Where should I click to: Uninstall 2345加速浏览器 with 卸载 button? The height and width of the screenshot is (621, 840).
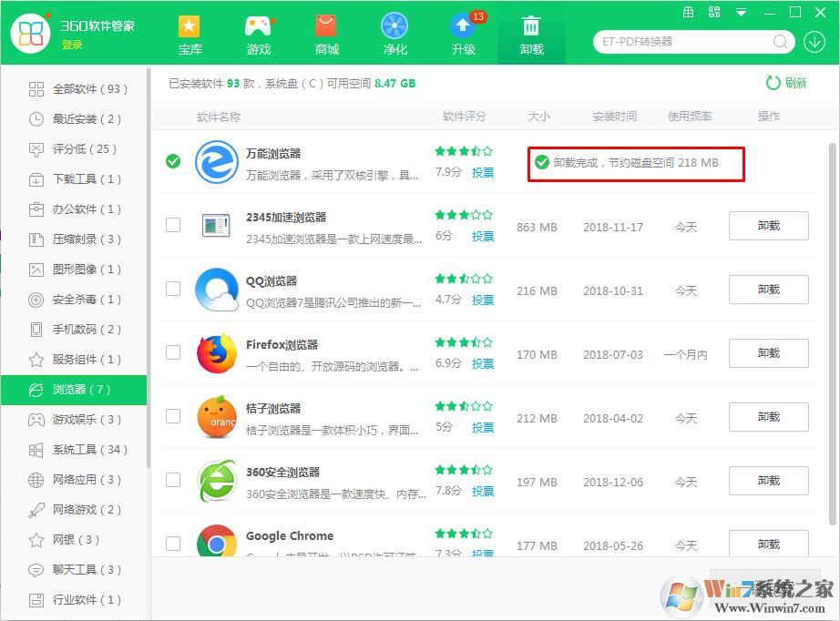[x=769, y=226]
